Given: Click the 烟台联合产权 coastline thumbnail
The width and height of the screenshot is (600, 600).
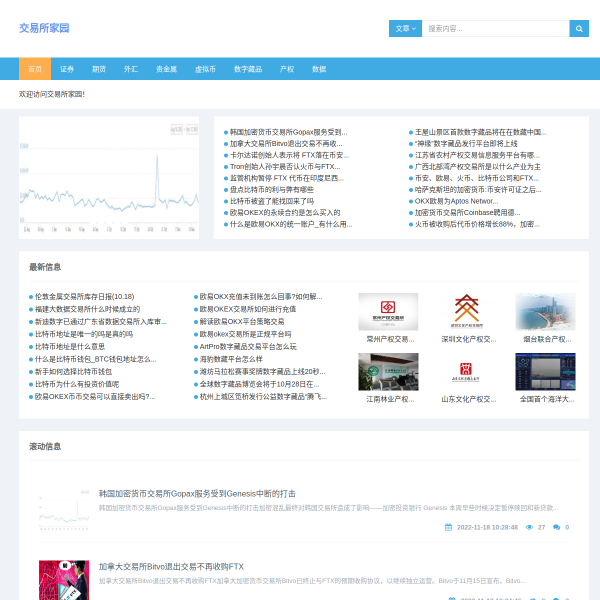Looking at the screenshot, I should tap(545, 312).
